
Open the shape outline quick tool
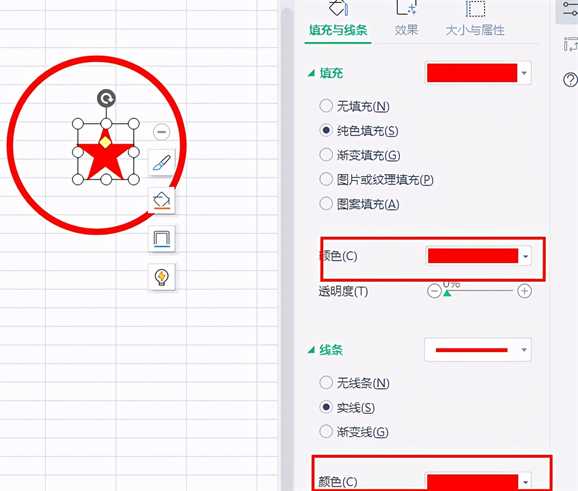(161, 238)
